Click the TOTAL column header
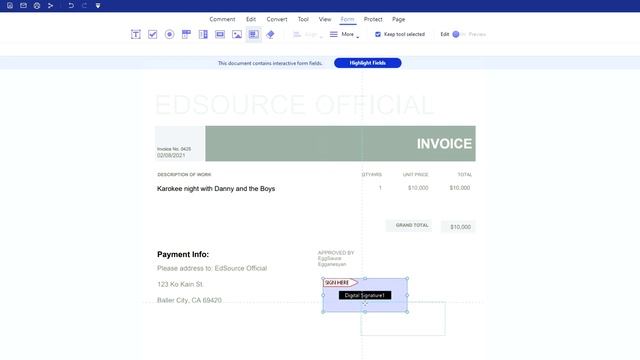 (x=464, y=174)
